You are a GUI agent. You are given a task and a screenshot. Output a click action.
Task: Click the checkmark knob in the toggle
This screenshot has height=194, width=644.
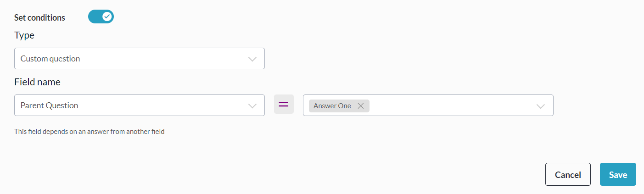click(x=107, y=17)
